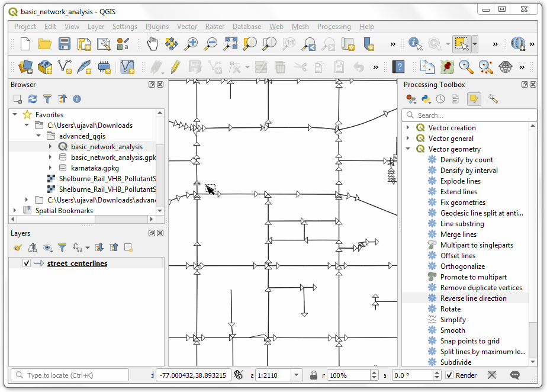547x392 pixels.
Task: Expand the karnataka.gpkg node
Action: click(50, 168)
